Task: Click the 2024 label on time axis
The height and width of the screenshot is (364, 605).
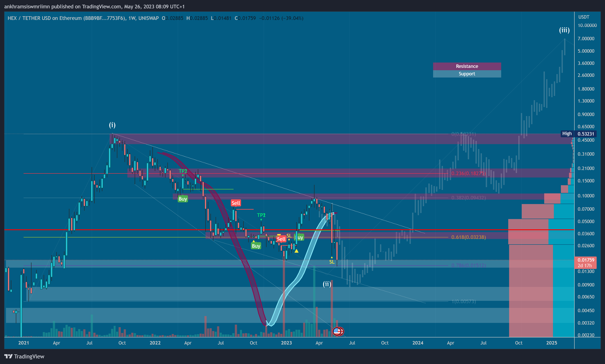Action: (418, 343)
